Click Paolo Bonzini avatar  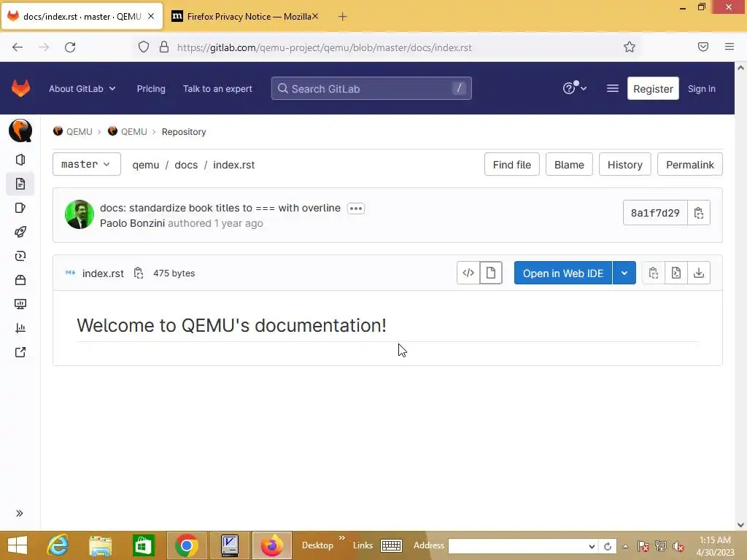click(x=79, y=214)
